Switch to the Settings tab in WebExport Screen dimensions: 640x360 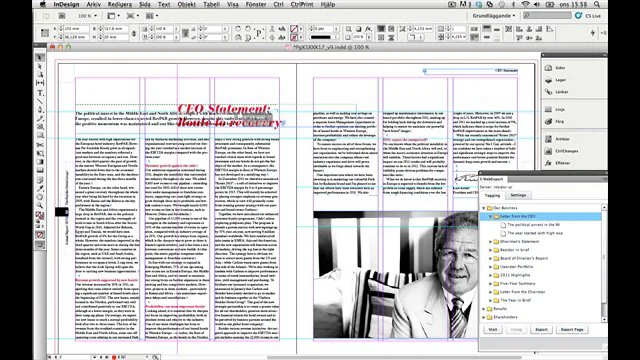518,195
